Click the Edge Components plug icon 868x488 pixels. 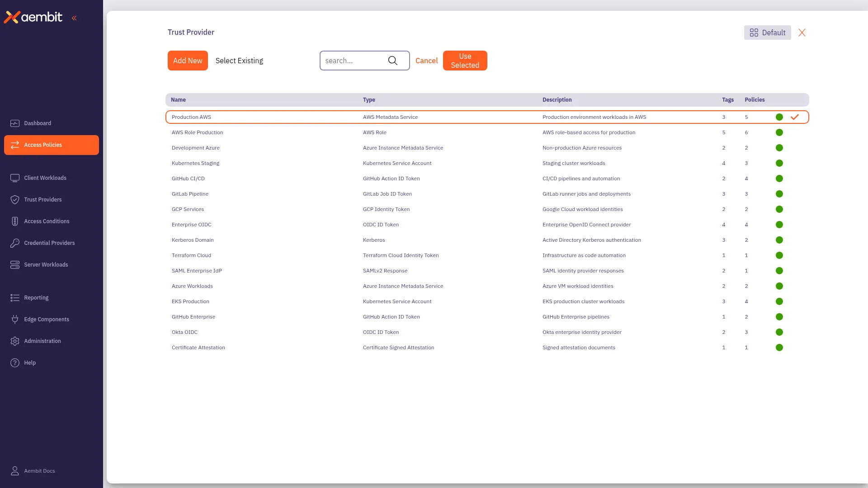tap(15, 319)
